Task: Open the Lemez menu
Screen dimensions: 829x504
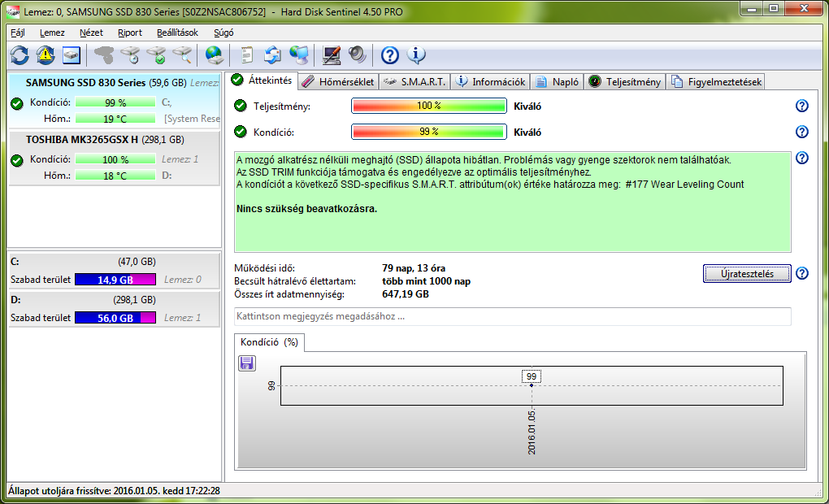Action: click(x=52, y=33)
